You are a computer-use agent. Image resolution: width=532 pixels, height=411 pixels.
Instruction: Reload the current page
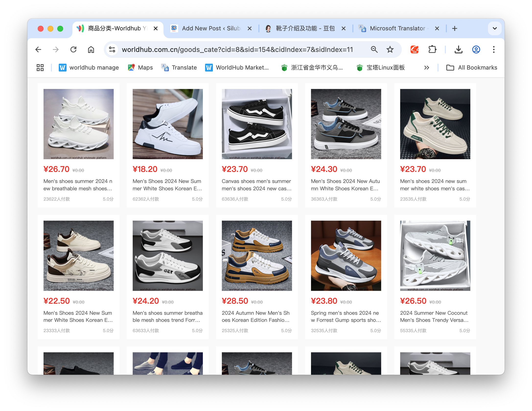73,50
